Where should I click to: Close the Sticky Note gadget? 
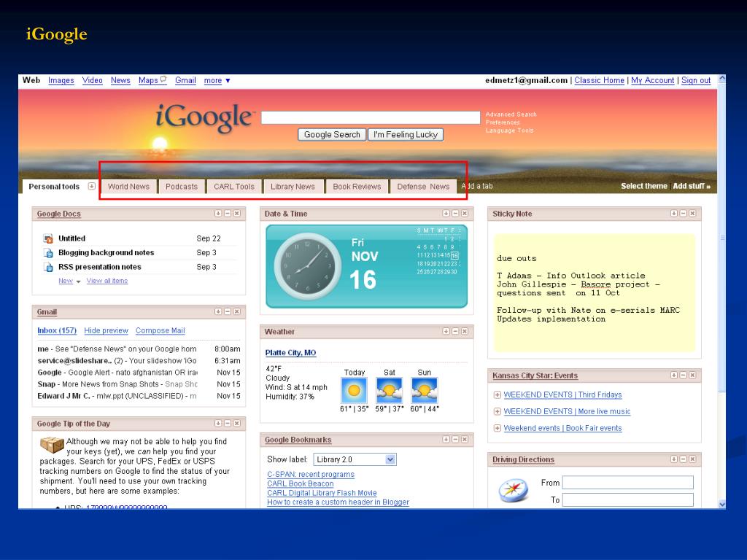point(692,214)
